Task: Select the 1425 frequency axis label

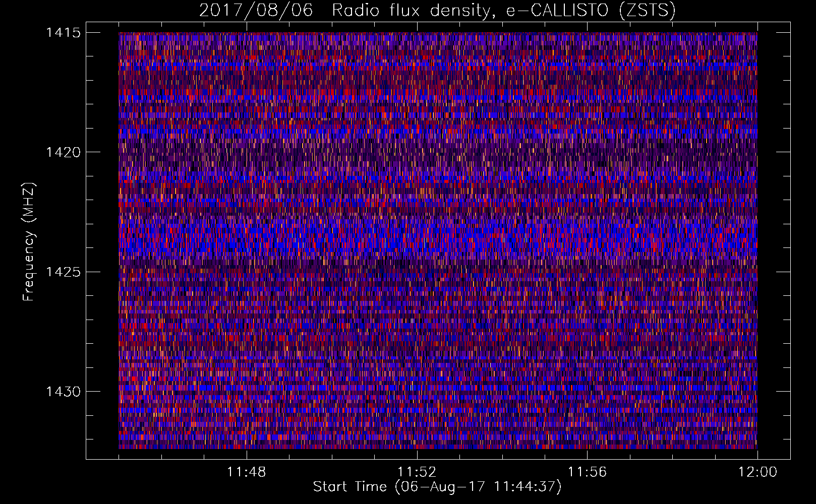Action: click(x=63, y=272)
